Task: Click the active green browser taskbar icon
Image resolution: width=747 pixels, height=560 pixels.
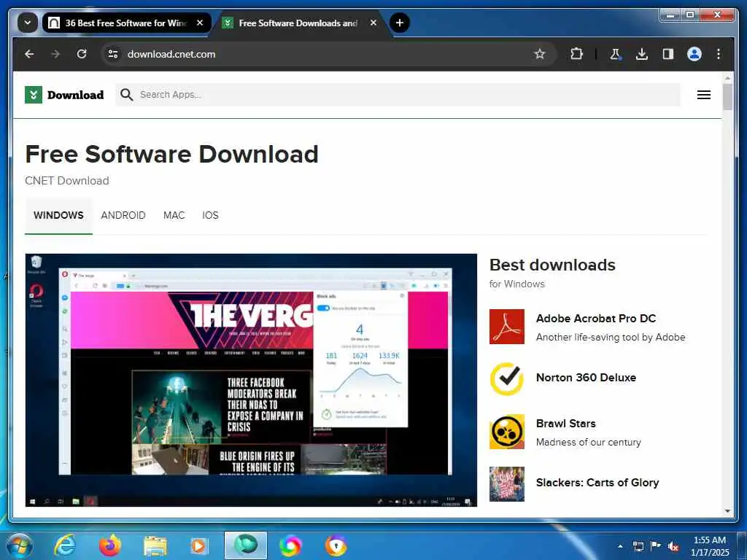Action: coord(246,545)
